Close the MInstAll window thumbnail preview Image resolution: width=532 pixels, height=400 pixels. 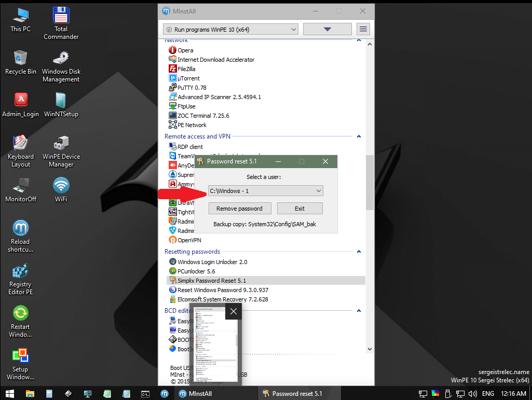click(234, 311)
